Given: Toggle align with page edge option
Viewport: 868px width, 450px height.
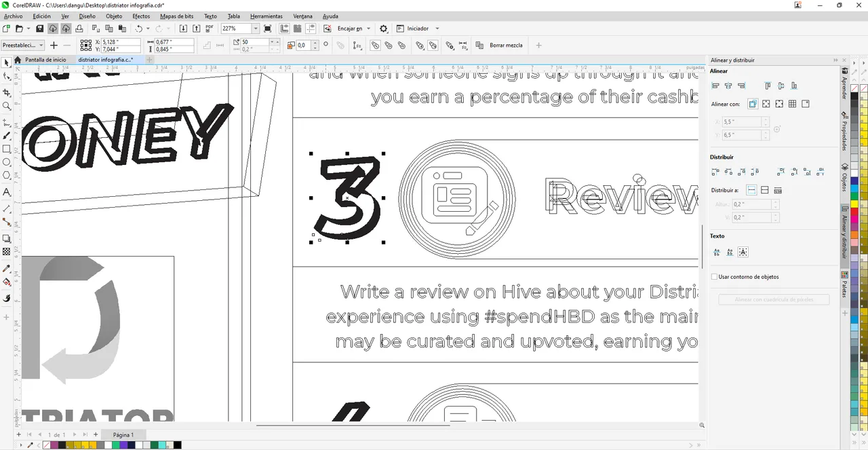Looking at the screenshot, I should (766, 104).
